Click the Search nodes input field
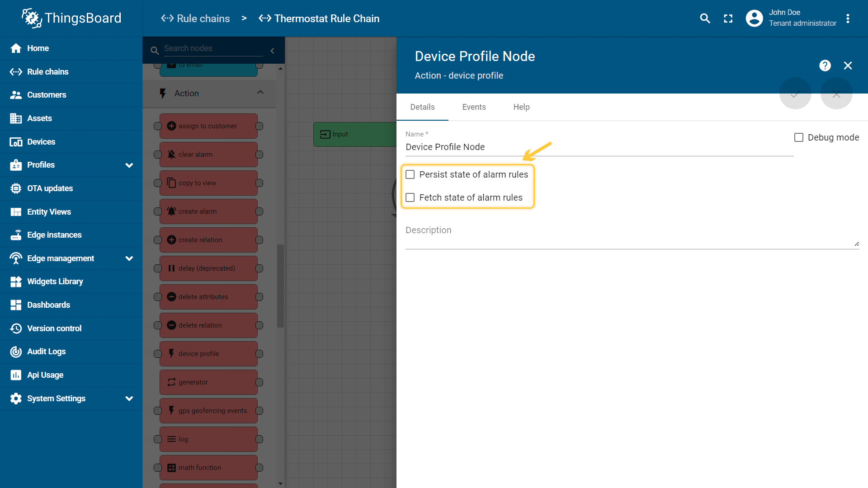868x488 pixels. [x=213, y=48]
